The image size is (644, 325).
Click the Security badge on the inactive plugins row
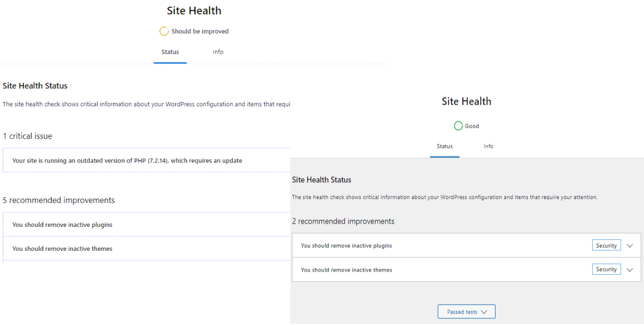tap(606, 245)
